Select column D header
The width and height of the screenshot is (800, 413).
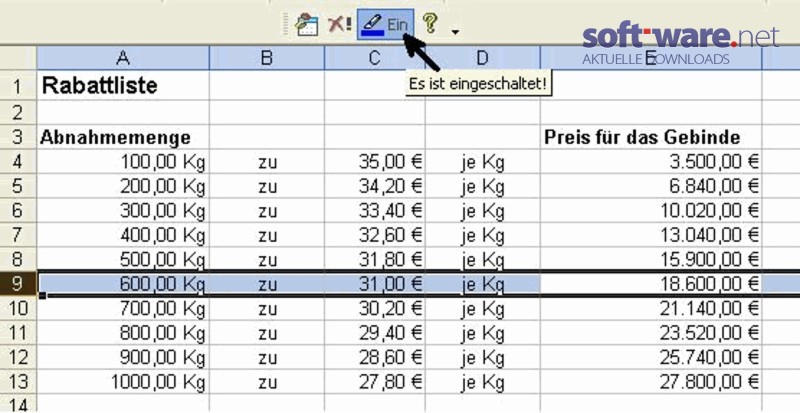point(483,58)
